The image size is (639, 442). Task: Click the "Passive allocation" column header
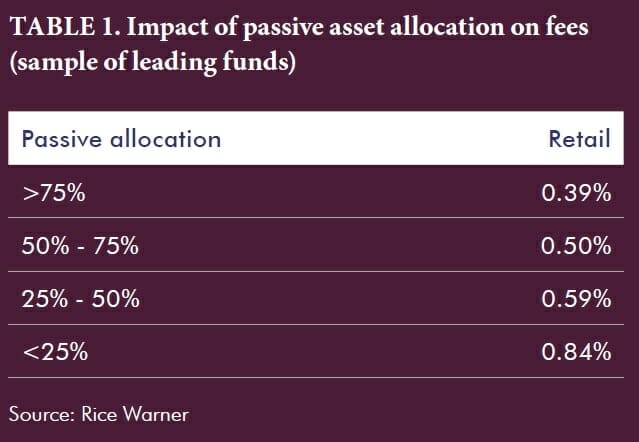(121, 139)
